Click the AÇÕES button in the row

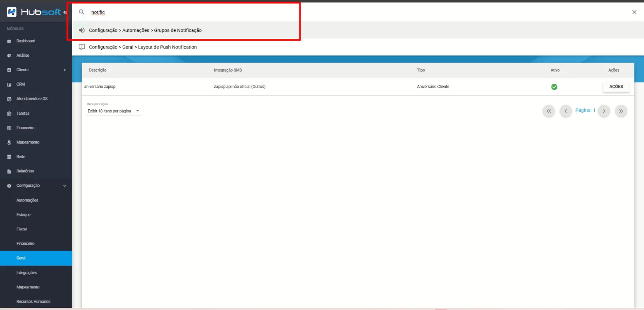click(616, 87)
